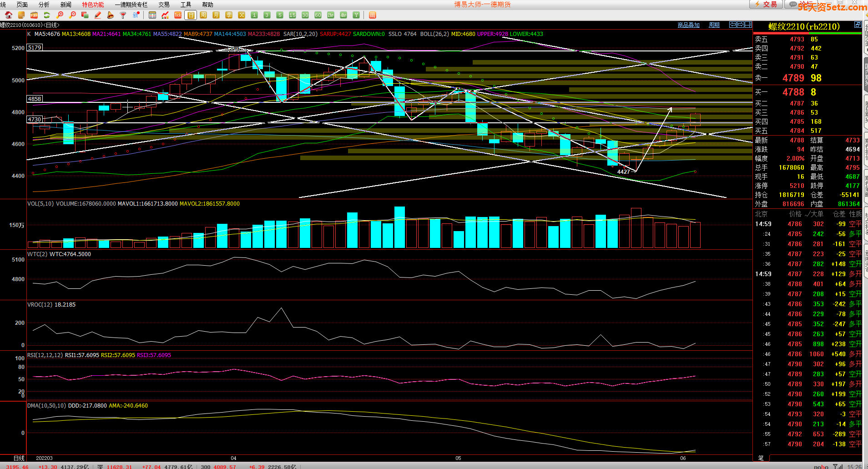Screen dimensions: 868x469
Task: Select the 月 monthly period
Action: coord(216,15)
